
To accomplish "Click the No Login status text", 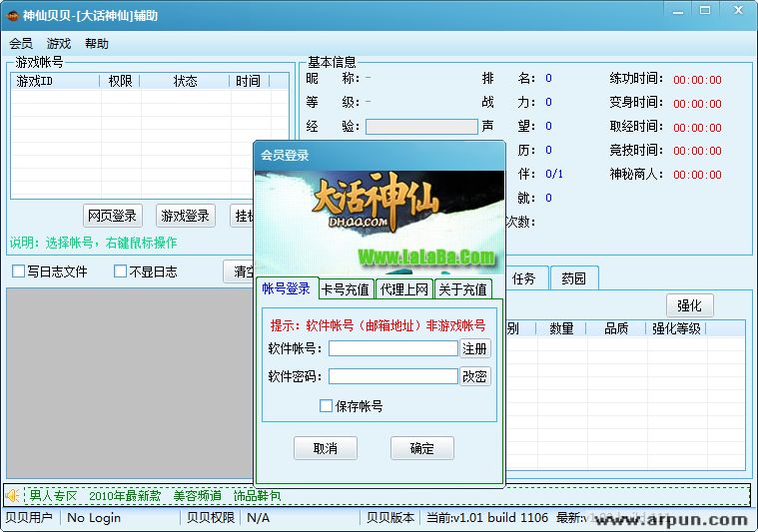I will point(94,517).
